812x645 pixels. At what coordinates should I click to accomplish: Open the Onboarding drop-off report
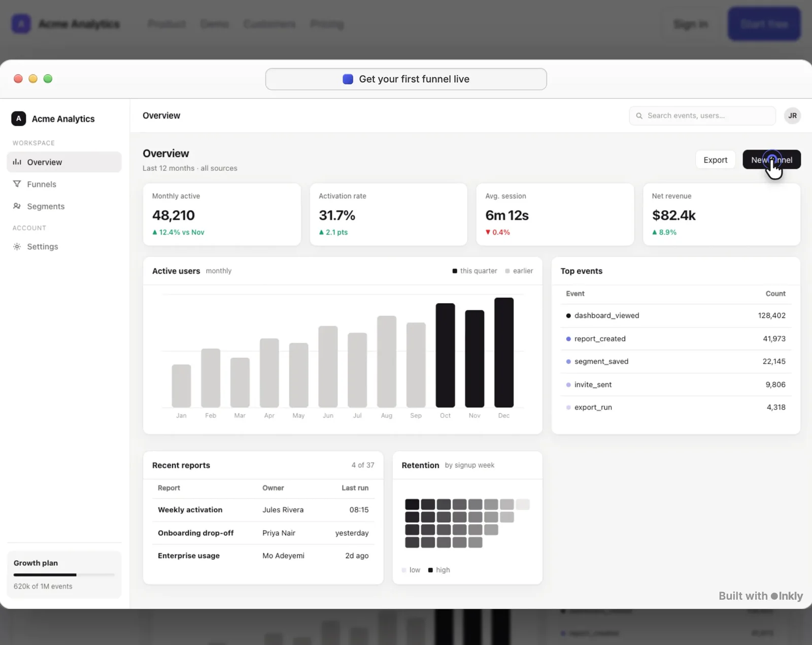point(263,533)
